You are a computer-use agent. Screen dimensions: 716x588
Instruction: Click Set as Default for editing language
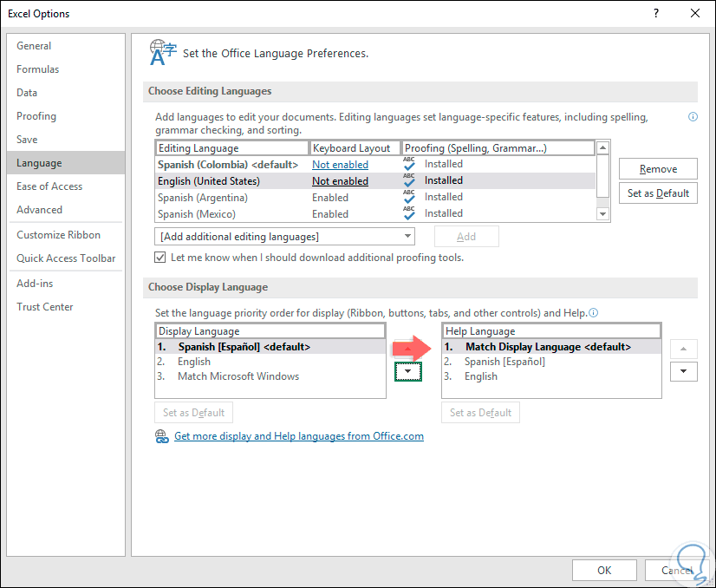coord(658,193)
